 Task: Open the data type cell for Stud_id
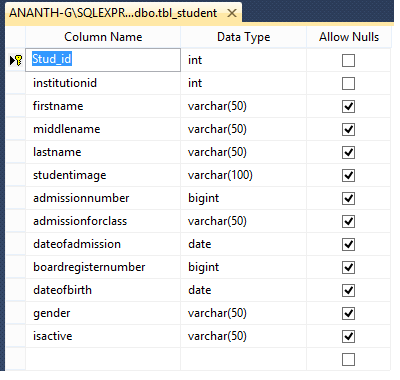tap(243, 60)
